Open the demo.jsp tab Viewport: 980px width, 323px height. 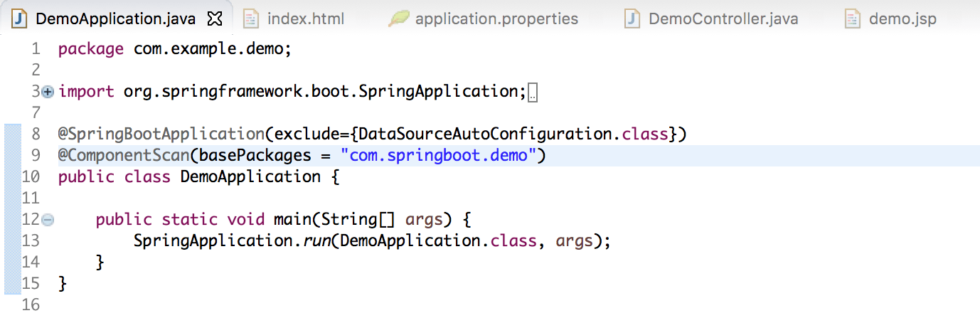point(902,18)
